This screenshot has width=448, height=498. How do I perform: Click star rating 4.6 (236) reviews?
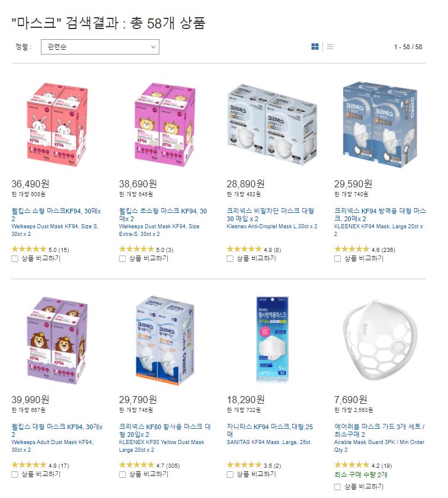click(364, 250)
